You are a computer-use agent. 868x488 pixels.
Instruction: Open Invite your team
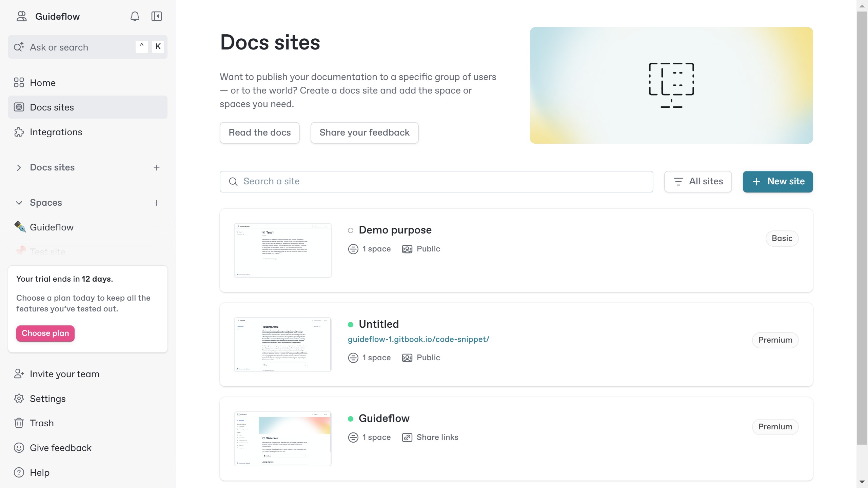coord(88,374)
